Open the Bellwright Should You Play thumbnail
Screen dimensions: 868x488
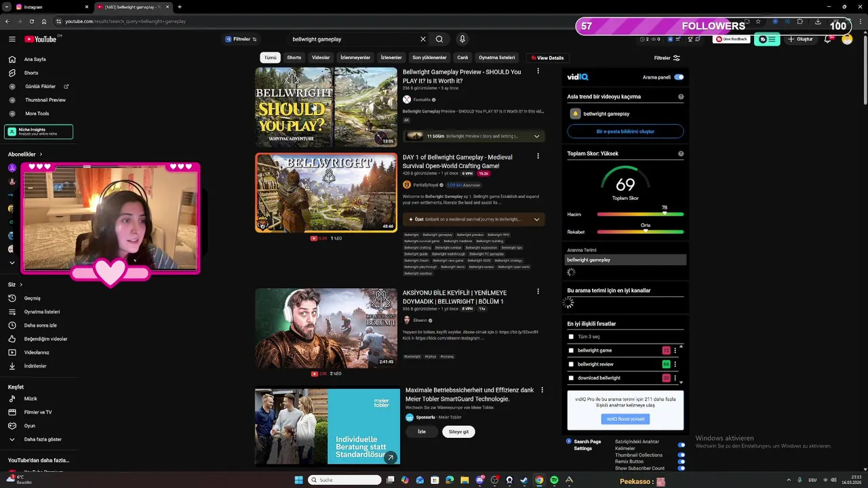[x=326, y=107]
